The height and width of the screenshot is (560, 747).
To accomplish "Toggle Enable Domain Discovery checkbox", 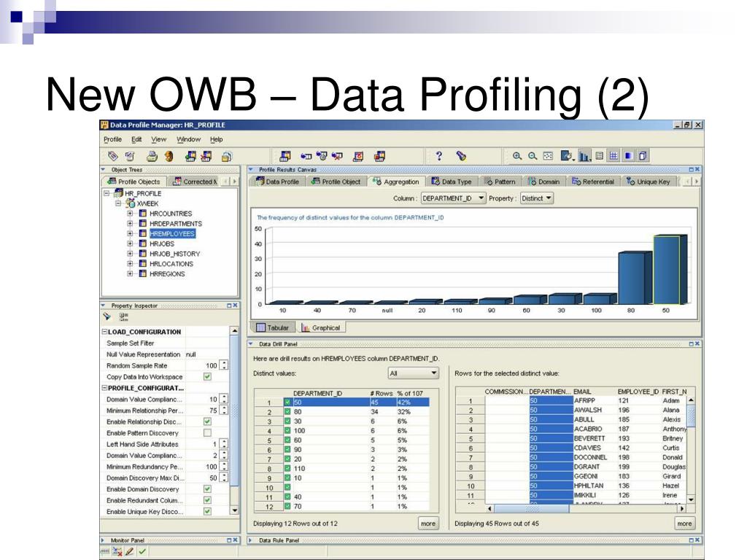I will tap(207, 489).
